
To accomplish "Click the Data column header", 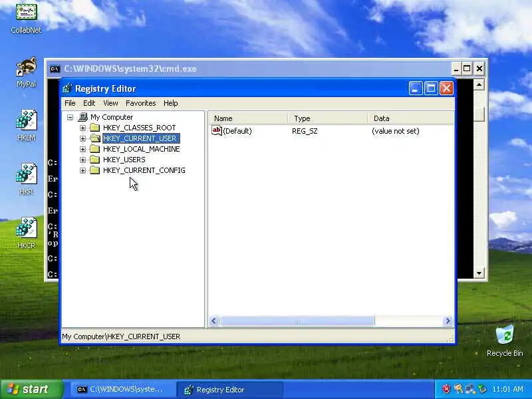I will 411,118.
